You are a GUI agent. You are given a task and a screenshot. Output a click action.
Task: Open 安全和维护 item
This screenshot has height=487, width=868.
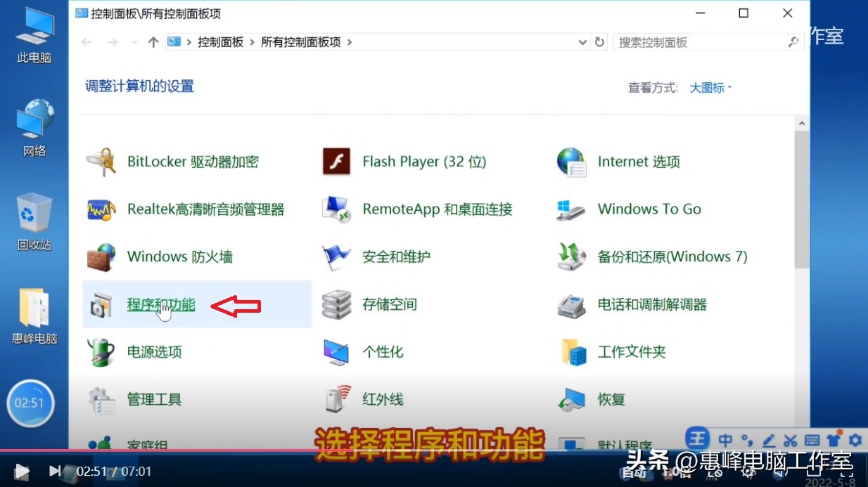point(396,257)
